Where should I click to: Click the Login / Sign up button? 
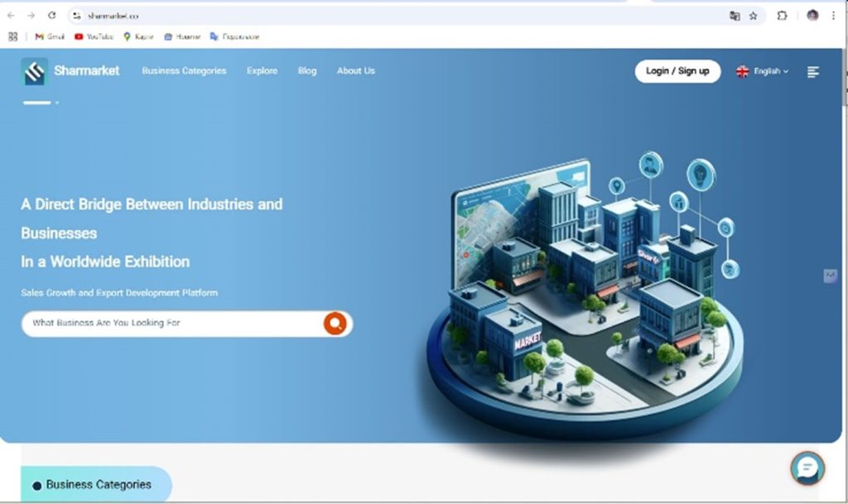677,71
